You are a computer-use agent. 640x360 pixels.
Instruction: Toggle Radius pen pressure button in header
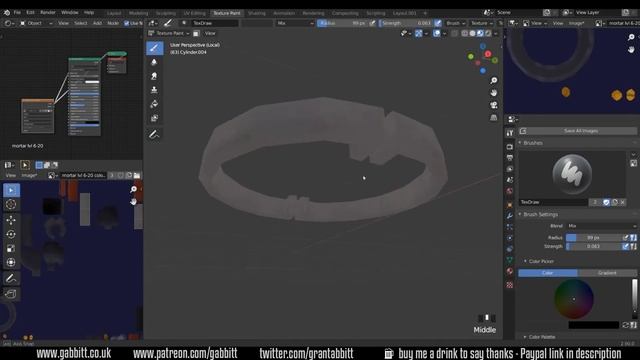coord(372,23)
